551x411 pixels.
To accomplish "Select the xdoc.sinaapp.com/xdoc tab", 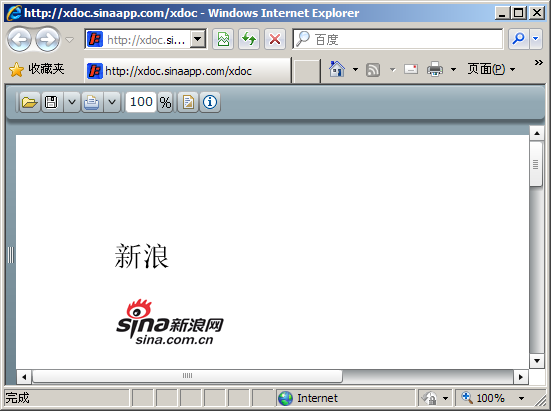I will (x=187, y=71).
